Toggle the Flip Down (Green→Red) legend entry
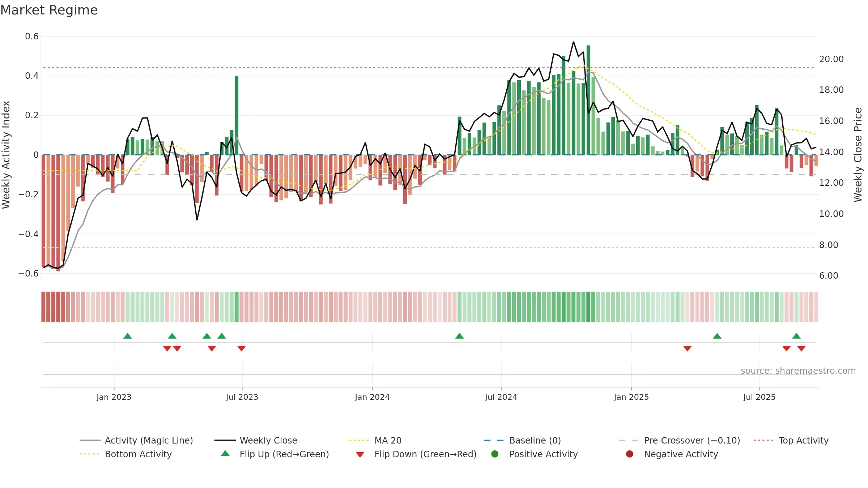This screenshot has width=868, height=488. [x=416, y=454]
